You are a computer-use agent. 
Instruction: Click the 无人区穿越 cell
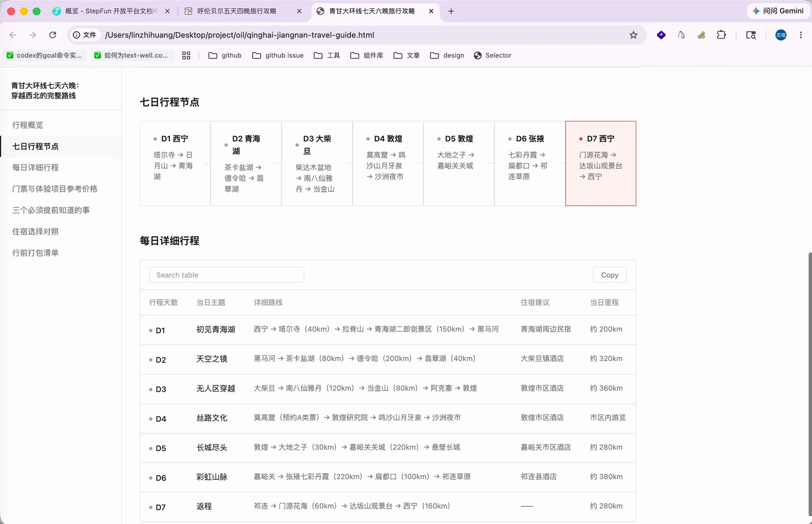216,388
